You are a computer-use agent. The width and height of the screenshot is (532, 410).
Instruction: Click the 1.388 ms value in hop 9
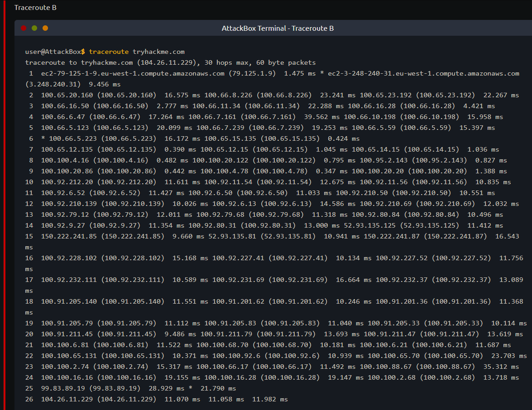[x=491, y=171]
